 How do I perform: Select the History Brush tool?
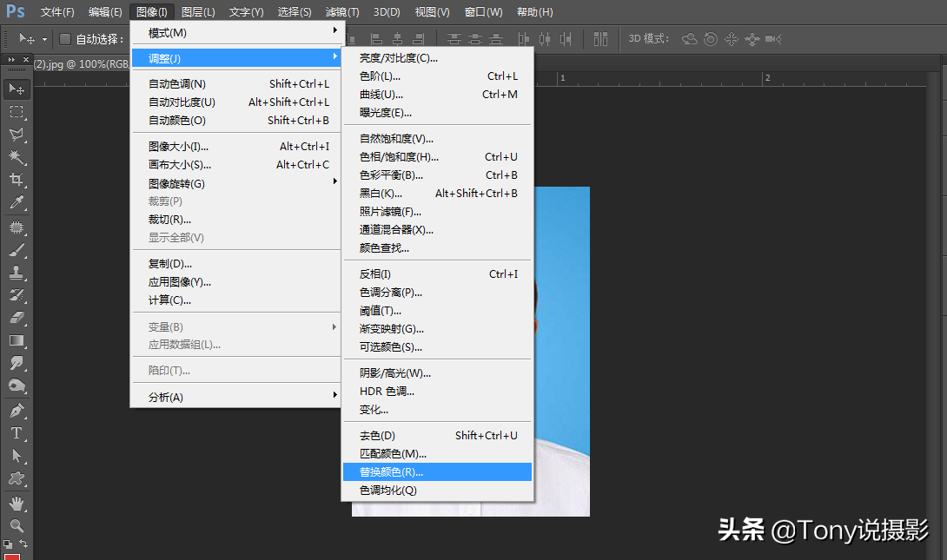tap(17, 295)
